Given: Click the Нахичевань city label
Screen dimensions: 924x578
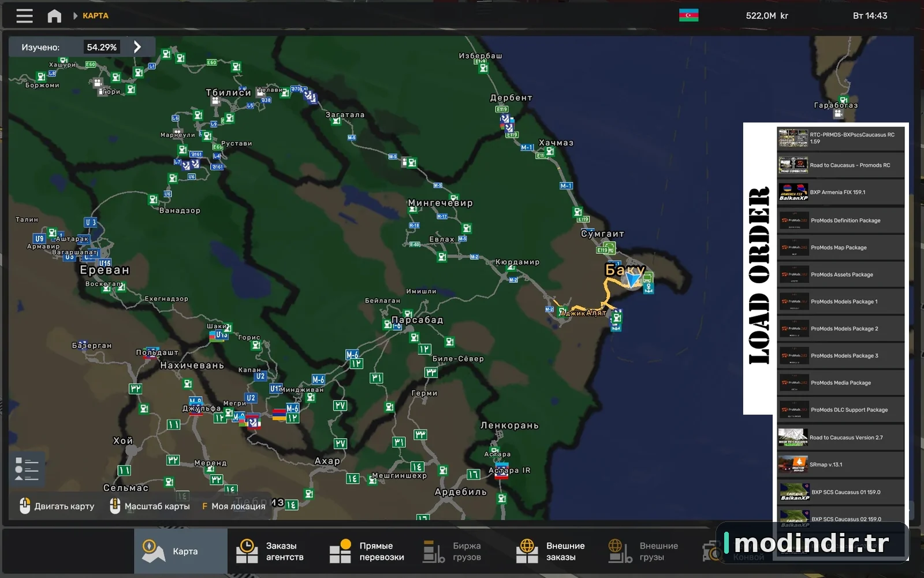Looking at the screenshot, I should coord(192,365).
